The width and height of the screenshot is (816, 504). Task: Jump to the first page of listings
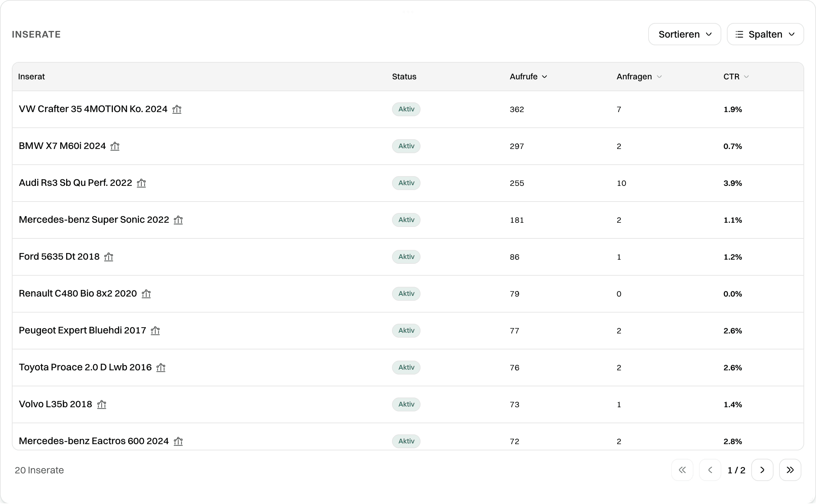click(x=682, y=470)
